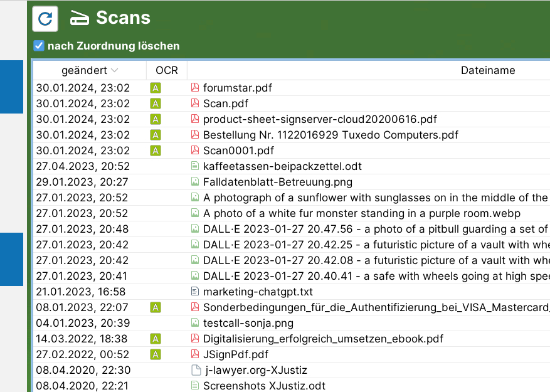Sort by the OCR column header
550x392 pixels.
click(x=167, y=70)
